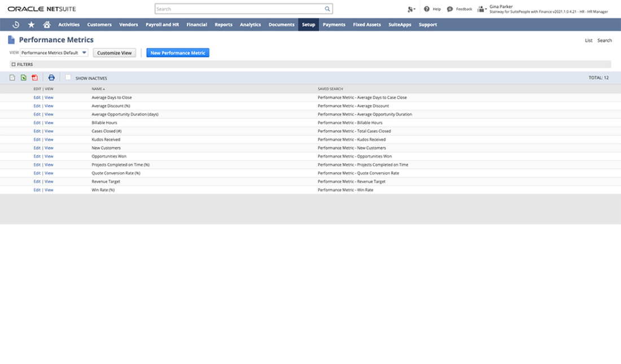The image size is (621, 364).
Task: Click Edit for the Billable Hours metric
Action: [x=37, y=122]
